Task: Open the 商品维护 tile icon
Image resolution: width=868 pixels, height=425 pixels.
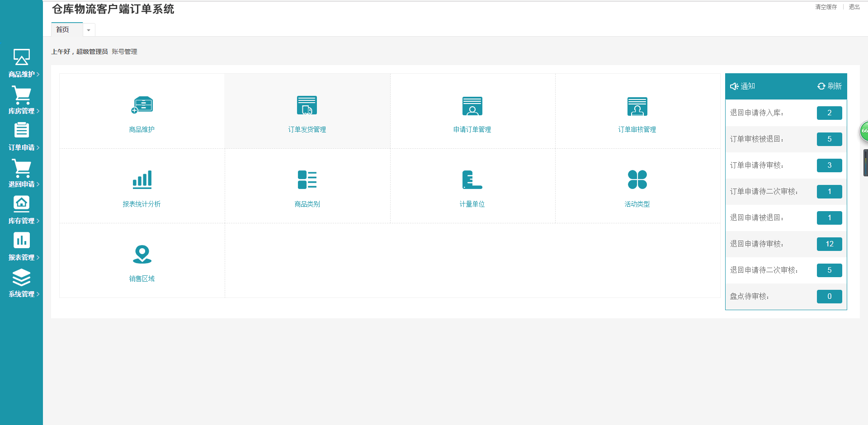Action: [x=142, y=105]
